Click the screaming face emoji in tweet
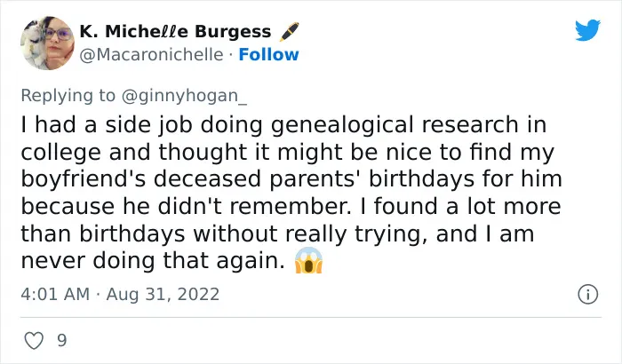 (x=308, y=260)
